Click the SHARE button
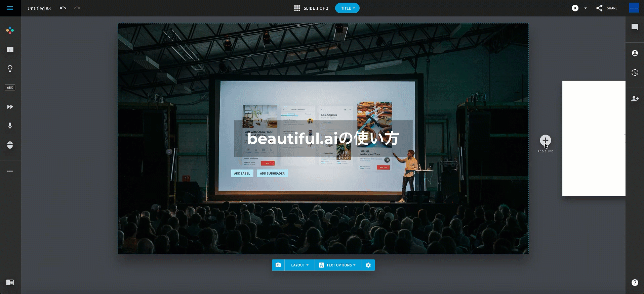The image size is (644, 294). click(607, 8)
